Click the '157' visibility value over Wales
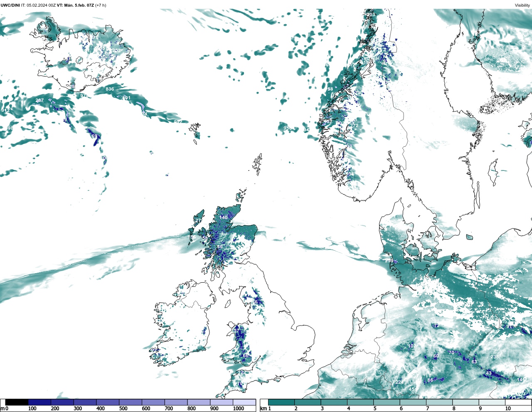 [236, 331]
